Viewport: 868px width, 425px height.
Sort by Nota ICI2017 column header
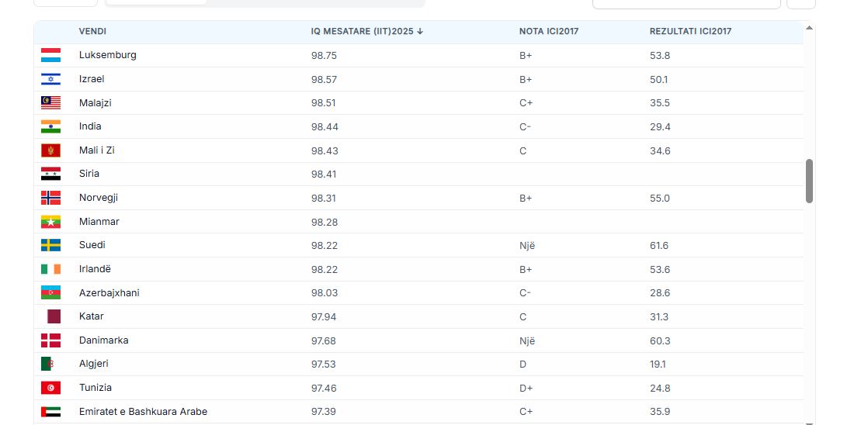pos(549,32)
